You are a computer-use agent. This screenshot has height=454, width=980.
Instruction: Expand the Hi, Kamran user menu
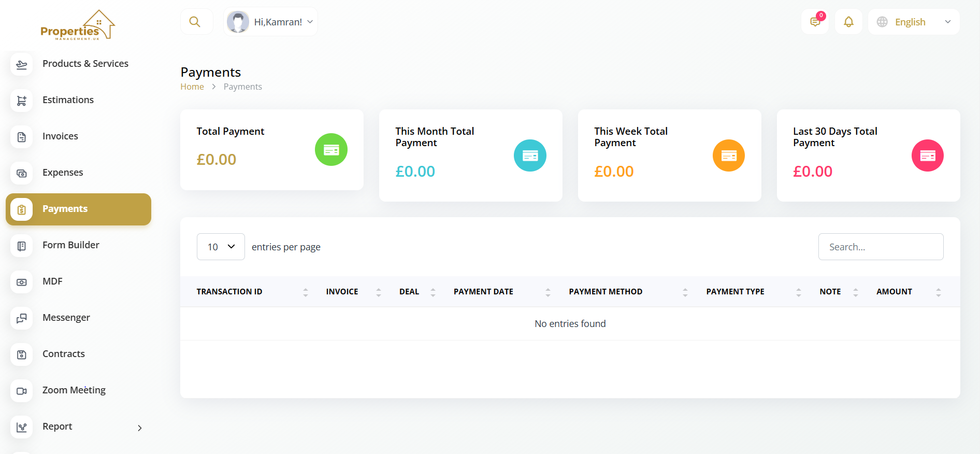click(271, 22)
